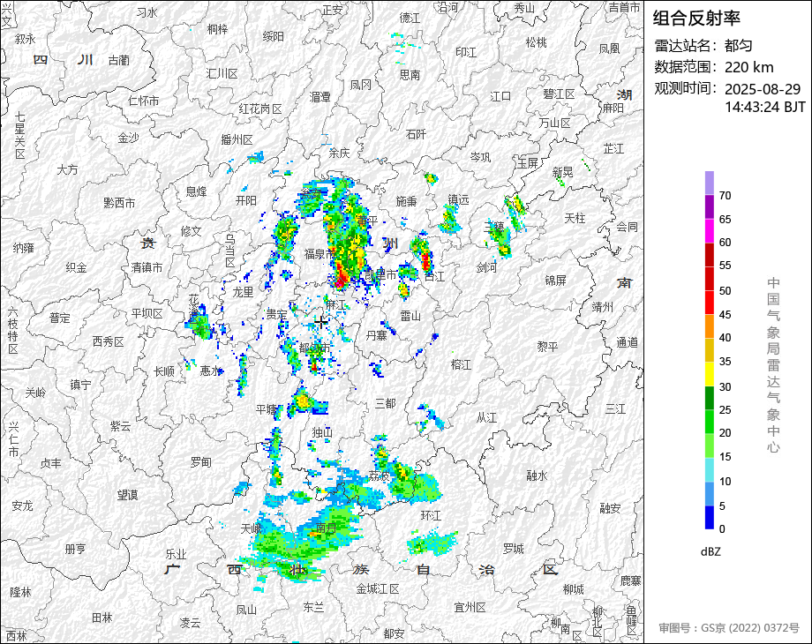Click the 南丹 map label

(x=327, y=528)
